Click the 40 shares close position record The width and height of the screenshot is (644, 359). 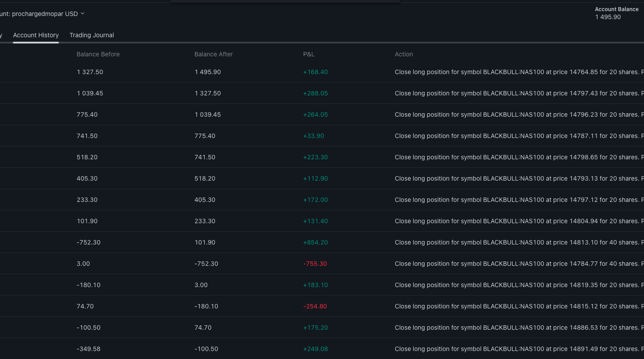pos(488,242)
